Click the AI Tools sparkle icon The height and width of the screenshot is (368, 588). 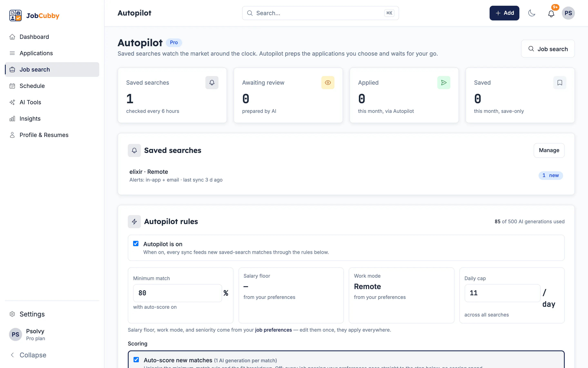(x=12, y=102)
